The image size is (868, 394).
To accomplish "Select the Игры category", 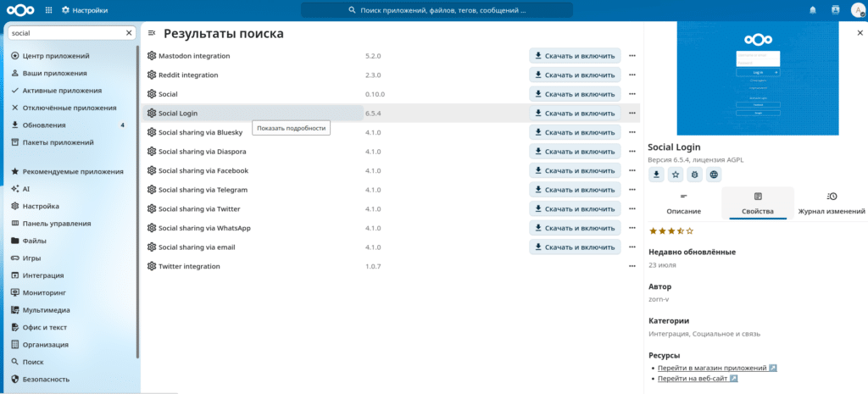I will click(x=70, y=258).
